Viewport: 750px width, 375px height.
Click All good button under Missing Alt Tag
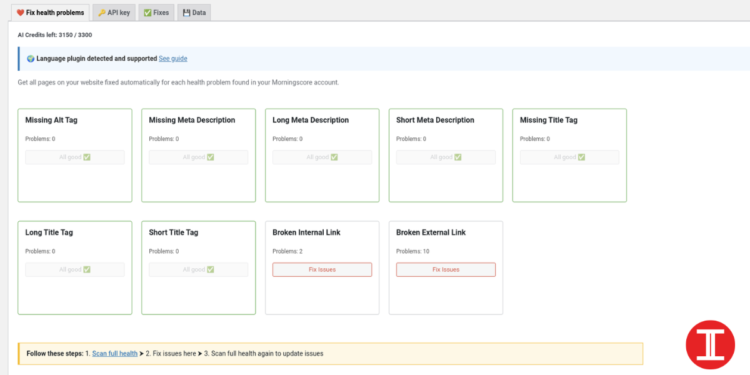(75, 157)
